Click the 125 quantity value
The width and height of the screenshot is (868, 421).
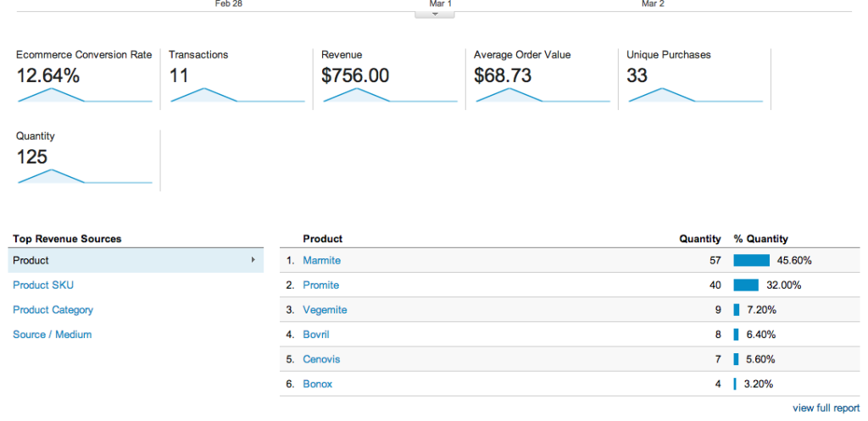[32, 157]
